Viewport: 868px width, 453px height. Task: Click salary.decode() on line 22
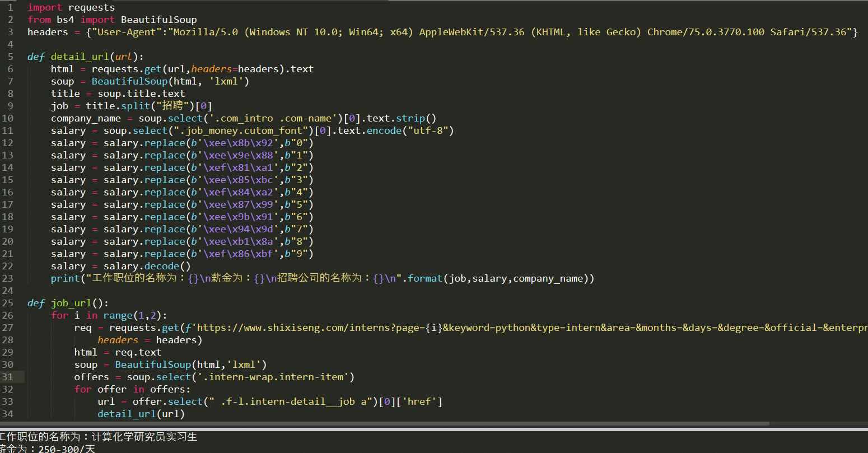pyautogui.click(x=147, y=266)
